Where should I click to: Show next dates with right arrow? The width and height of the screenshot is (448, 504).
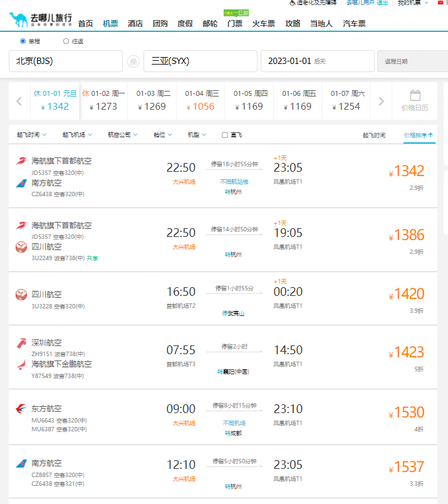coord(381,102)
